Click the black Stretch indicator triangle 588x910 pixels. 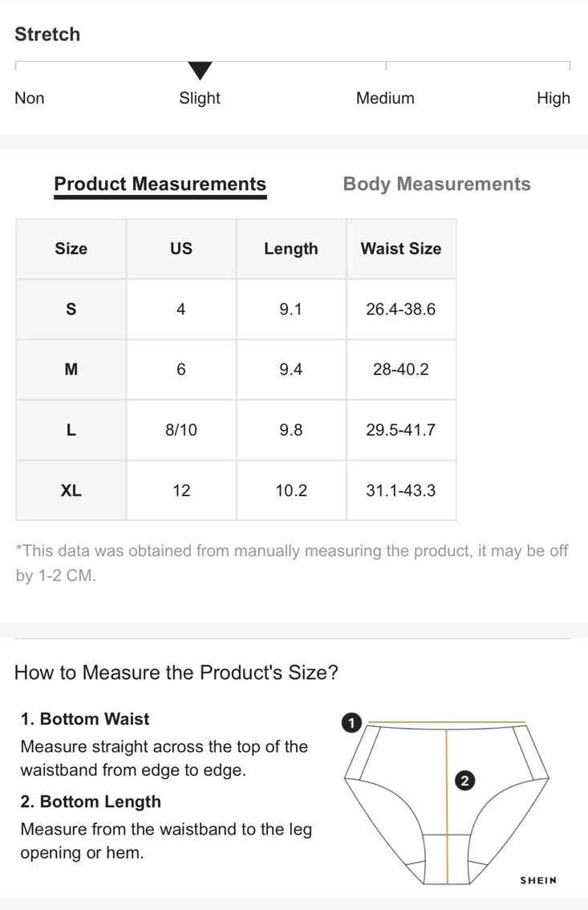(x=200, y=71)
